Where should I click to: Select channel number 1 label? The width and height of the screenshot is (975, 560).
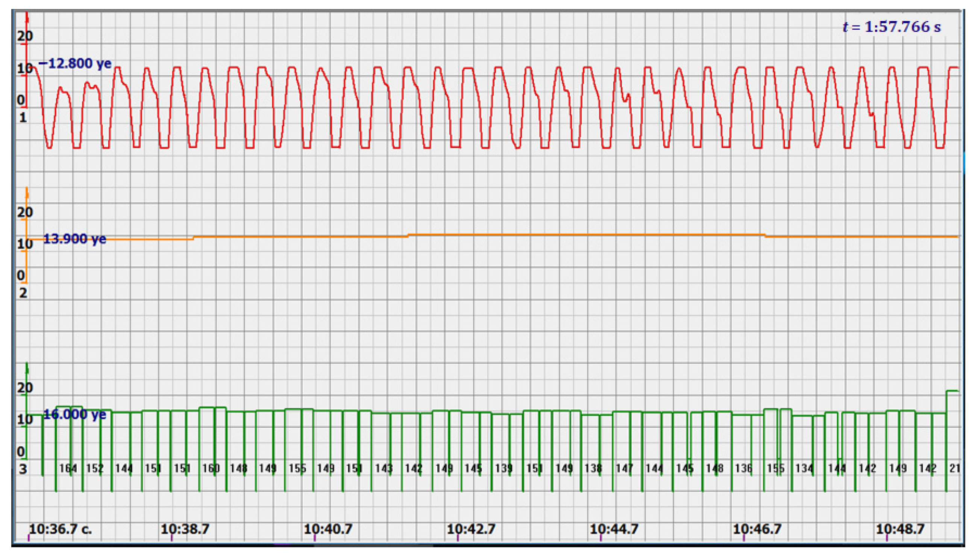coord(23,118)
